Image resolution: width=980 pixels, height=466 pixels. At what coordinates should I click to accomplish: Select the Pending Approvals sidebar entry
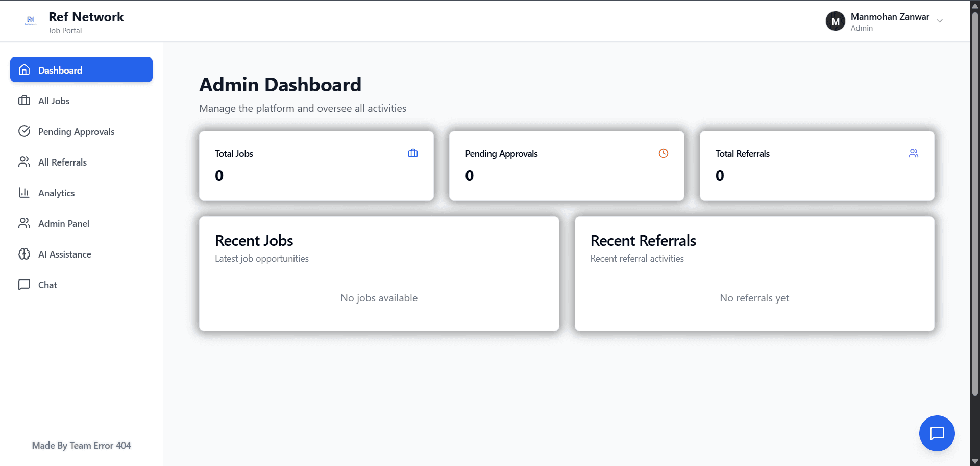click(x=76, y=131)
